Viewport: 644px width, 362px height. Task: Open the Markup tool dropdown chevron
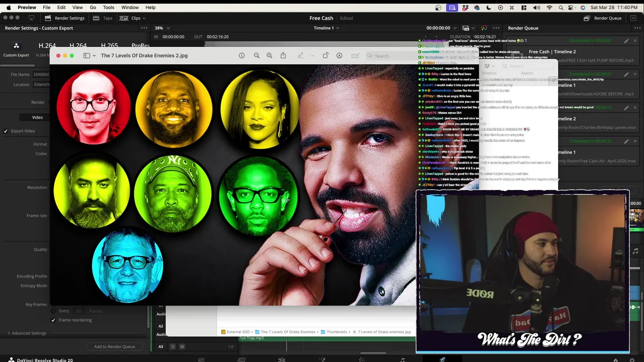pyautogui.click(x=312, y=56)
